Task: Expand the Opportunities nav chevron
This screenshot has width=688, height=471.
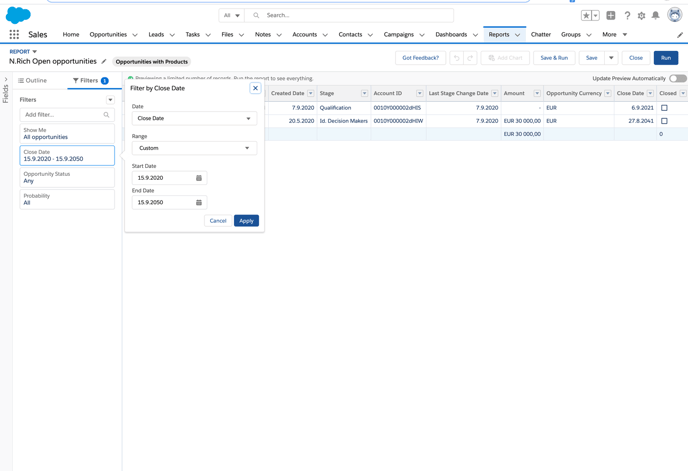Action: tap(135, 35)
